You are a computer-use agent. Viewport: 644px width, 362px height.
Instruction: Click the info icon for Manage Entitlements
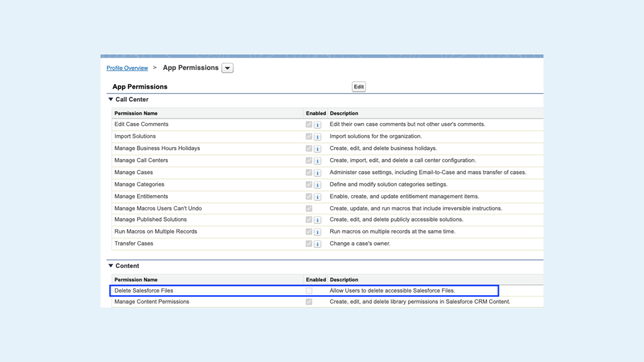(x=317, y=197)
